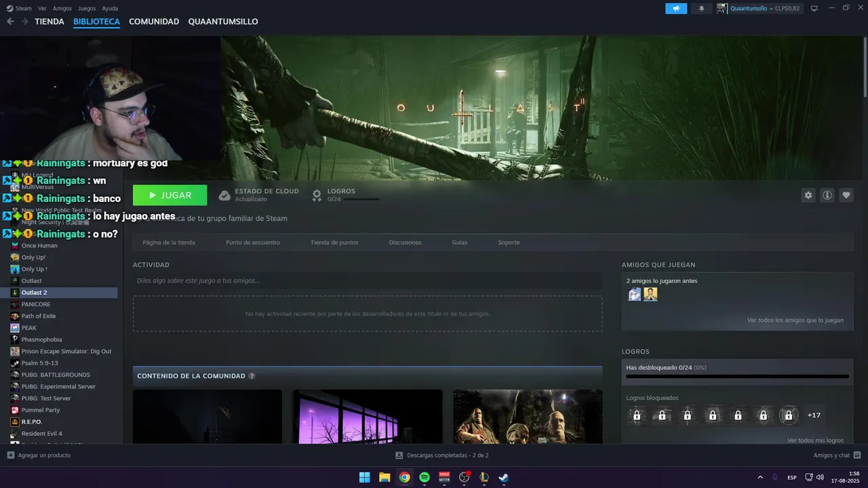Open the Página de la tienda tab
The width and height of the screenshot is (868, 488).
[x=169, y=243]
